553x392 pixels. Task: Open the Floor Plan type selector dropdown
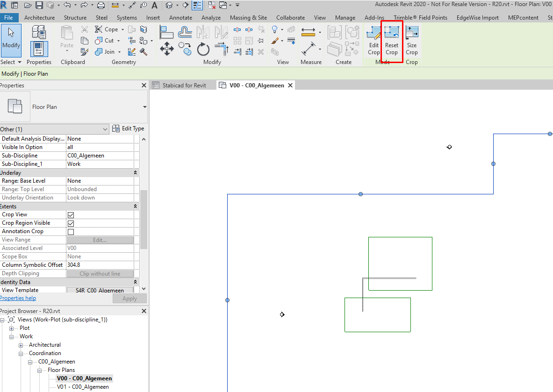coord(144,107)
